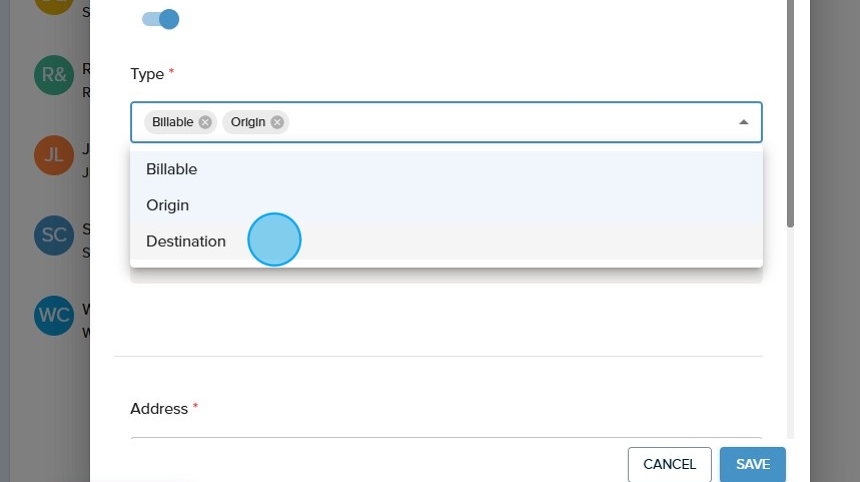Viewport: 860px width, 482px height.
Task: Click the dialog's vertical scrollbar
Action: tap(790, 110)
